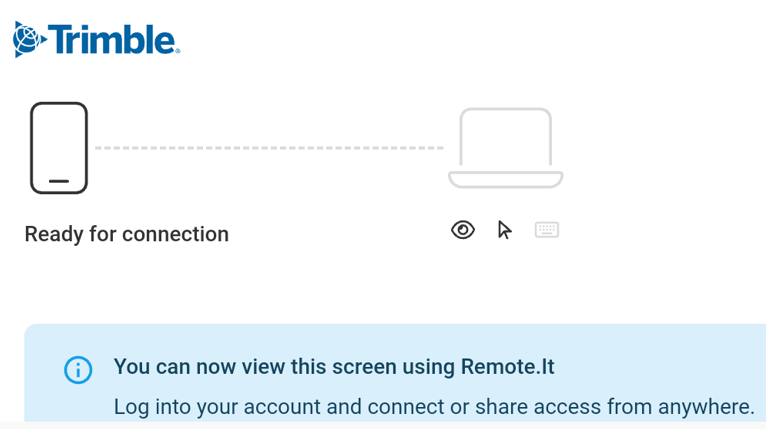Click the Trimble globe logo symbol

(x=28, y=40)
